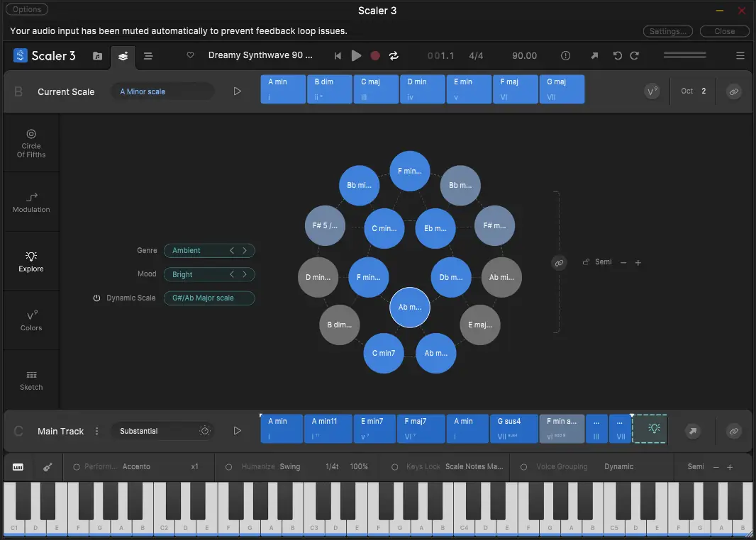The image size is (756, 540).
Task: Enable the Humanize Swing toggle
Action: (x=228, y=466)
